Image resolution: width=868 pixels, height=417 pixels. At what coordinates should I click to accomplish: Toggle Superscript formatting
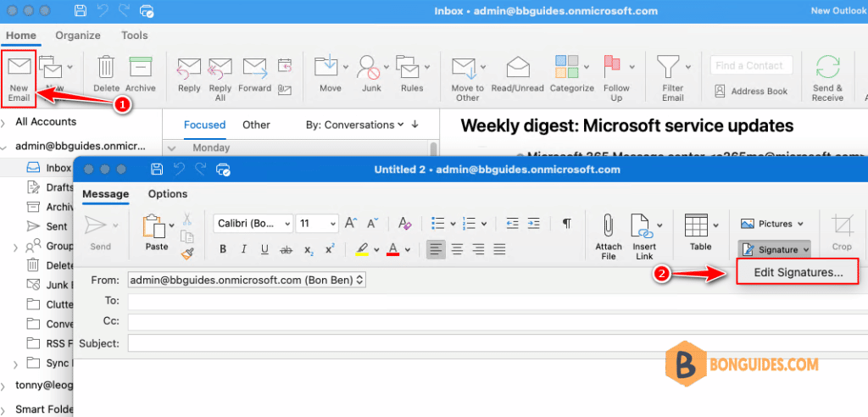[330, 250]
